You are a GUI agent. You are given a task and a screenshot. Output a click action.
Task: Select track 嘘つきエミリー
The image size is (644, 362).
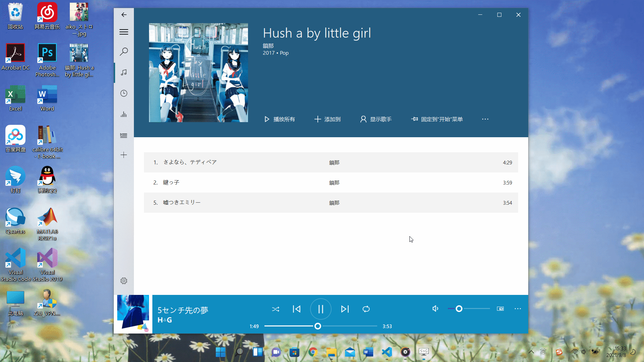pos(331,203)
